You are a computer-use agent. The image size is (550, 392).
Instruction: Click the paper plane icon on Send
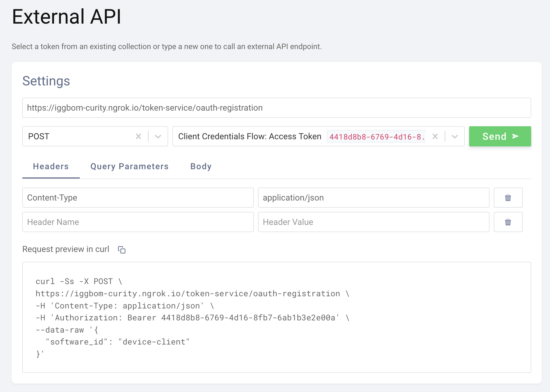tap(515, 136)
